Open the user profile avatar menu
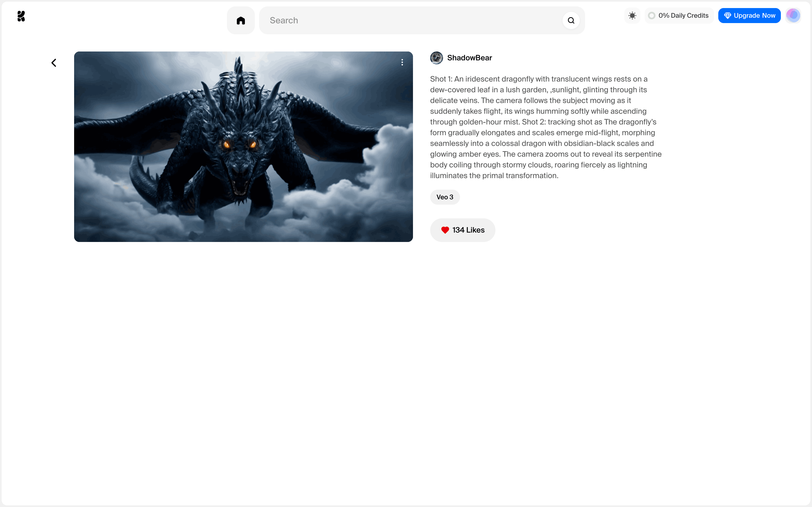The height and width of the screenshot is (507, 812). pos(793,16)
